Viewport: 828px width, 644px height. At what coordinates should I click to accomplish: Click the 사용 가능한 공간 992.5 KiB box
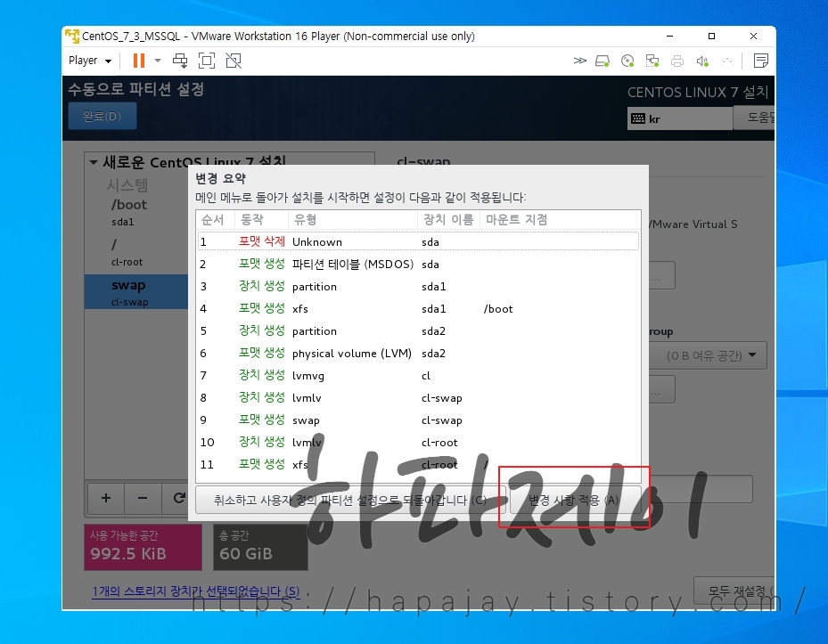[x=143, y=547]
